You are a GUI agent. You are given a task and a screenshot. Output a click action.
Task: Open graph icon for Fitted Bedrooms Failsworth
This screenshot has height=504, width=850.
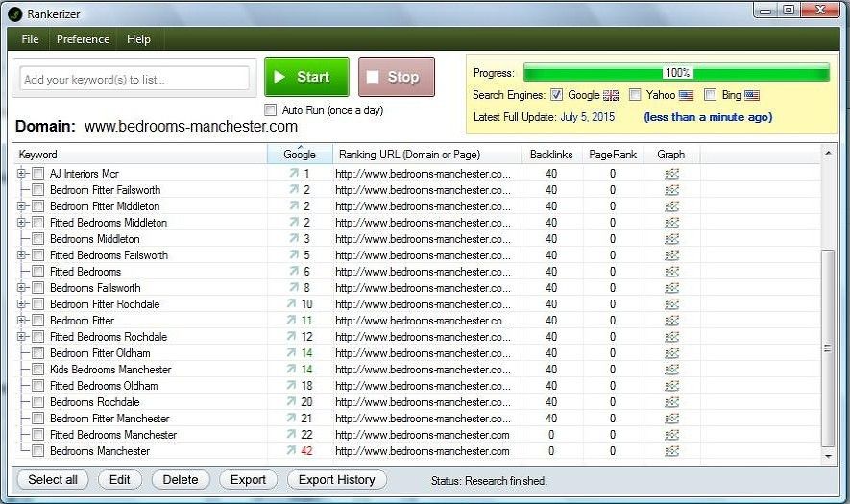671,255
